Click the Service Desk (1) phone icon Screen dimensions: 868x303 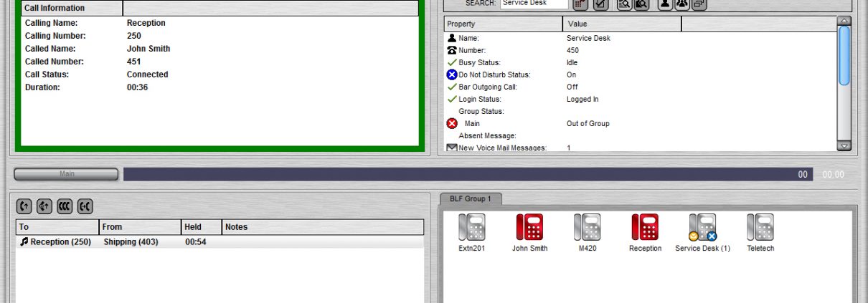[702, 228]
